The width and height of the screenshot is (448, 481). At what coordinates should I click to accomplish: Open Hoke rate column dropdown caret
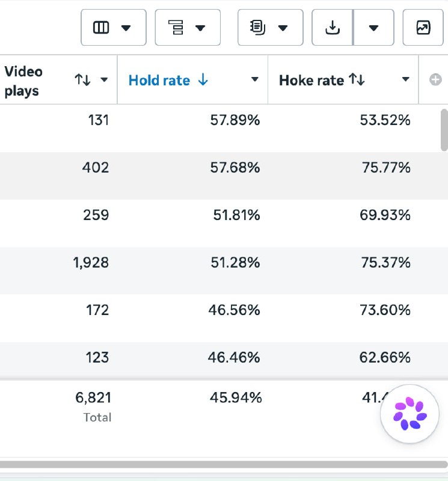click(405, 79)
